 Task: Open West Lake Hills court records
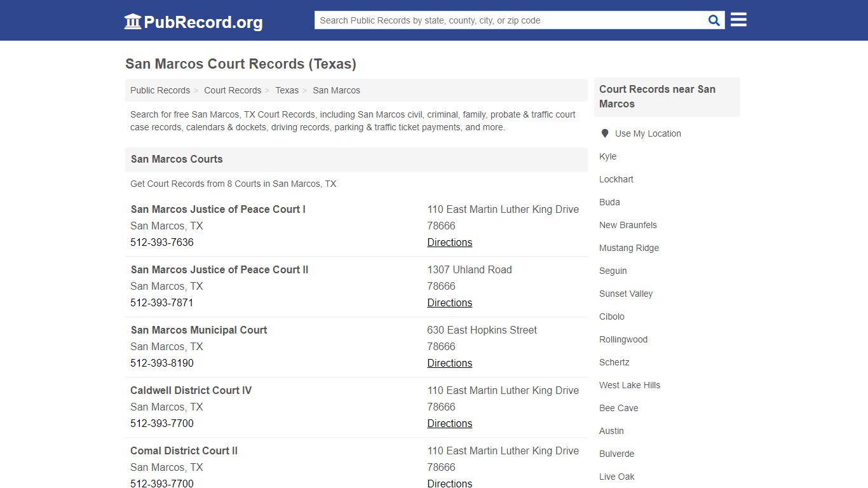(629, 385)
